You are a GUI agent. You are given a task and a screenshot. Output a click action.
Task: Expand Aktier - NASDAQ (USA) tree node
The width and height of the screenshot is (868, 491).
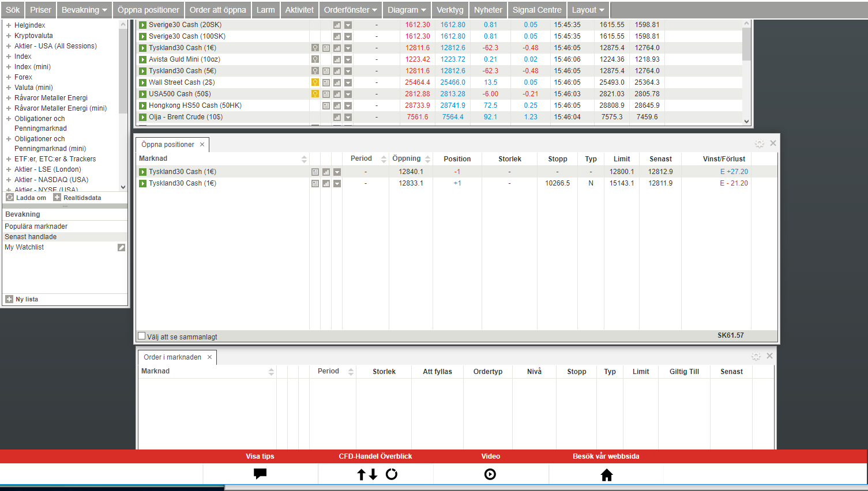tap(9, 180)
